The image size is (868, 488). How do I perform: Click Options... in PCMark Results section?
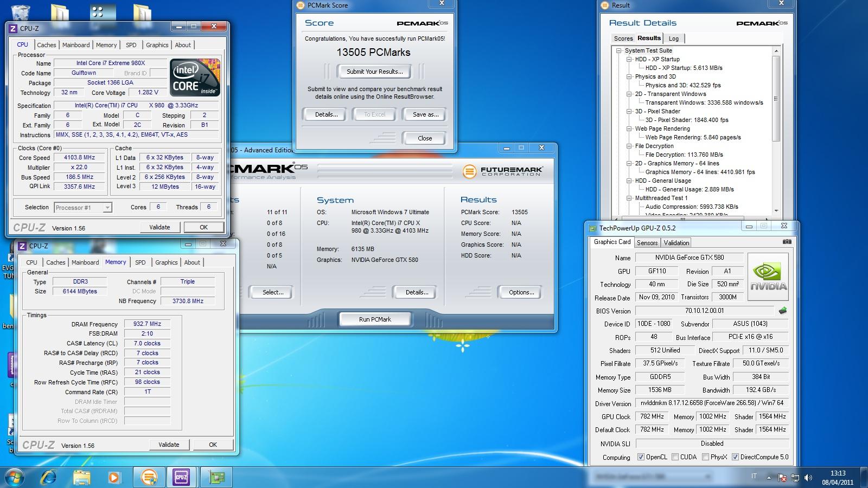pos(521,292)
